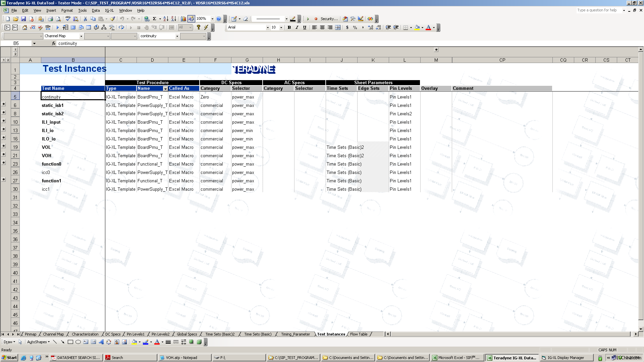Sort descending with the Z-A icon
The height and width of the screenshot is (362, 644).
pyautogui.click(x=173, y=19)
